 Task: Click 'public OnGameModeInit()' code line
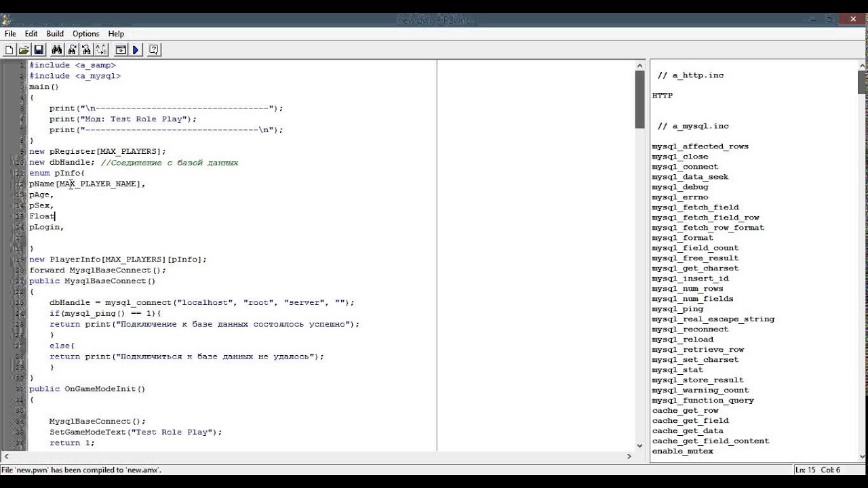tap(87, 389)
